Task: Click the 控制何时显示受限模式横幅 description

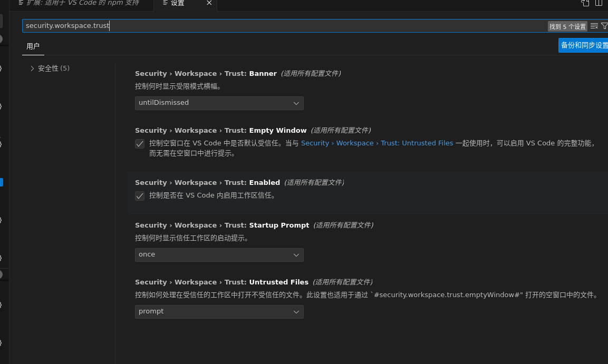Action: [179, 86]
